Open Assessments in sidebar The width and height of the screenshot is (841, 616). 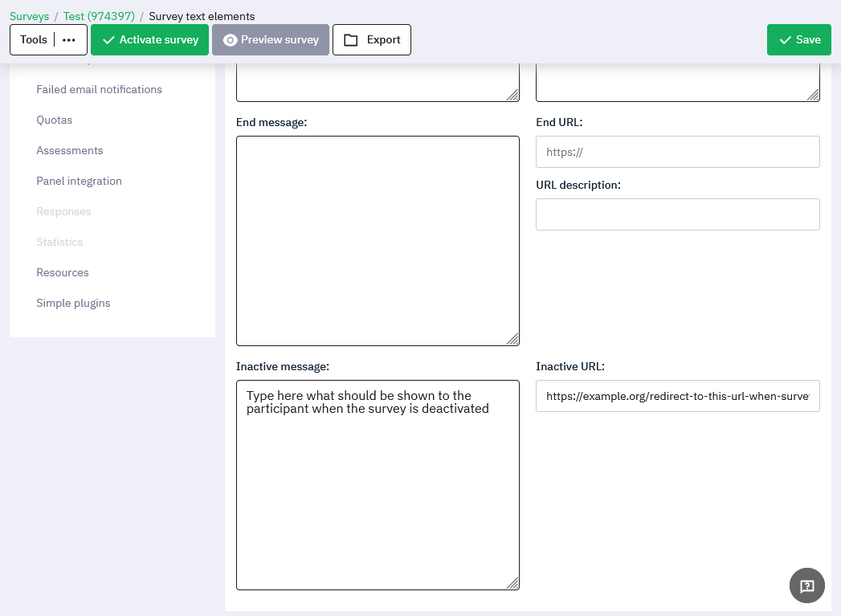point(69,150)
